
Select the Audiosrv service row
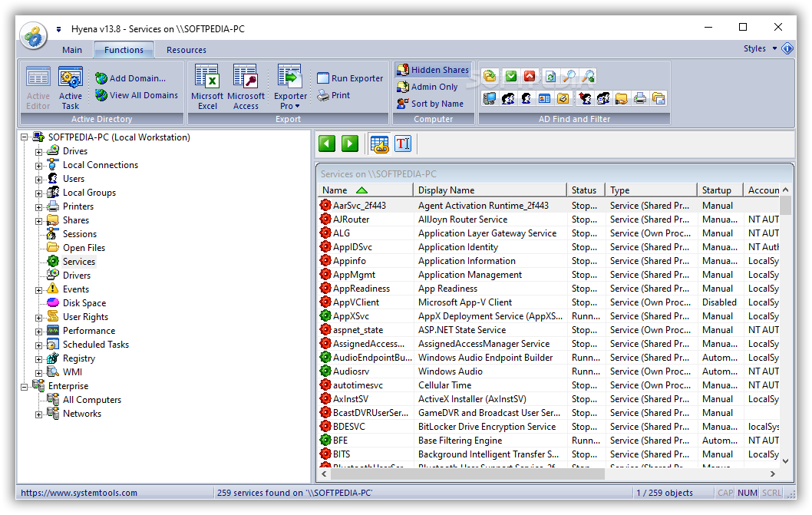[x=549, y=371]
